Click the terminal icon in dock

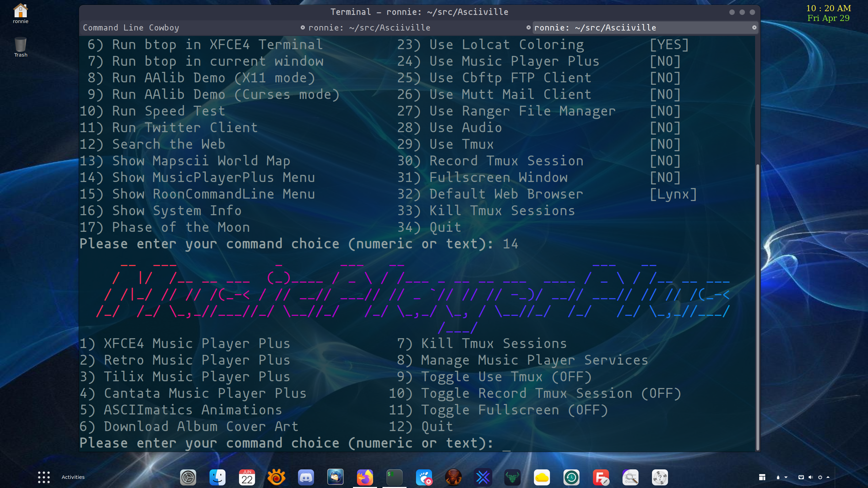click(394, 477)
